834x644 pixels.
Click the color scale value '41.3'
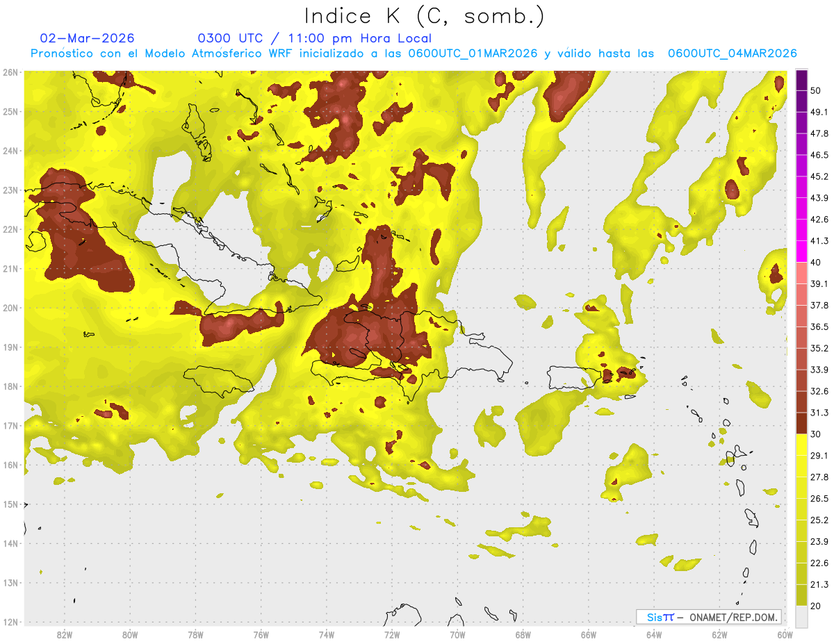coord(819,241)
